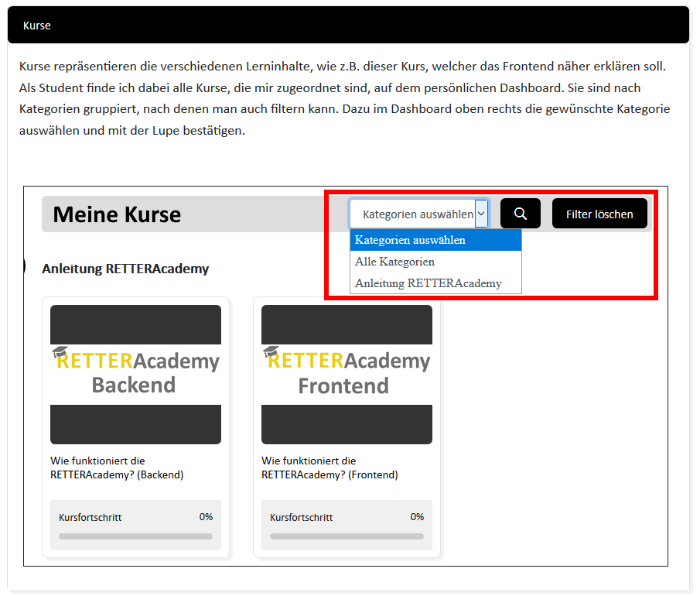700x596 pixels.
Task: Click the 'Meine Kurse' heading
Action: pyautogui.click(x=117, y=214)
